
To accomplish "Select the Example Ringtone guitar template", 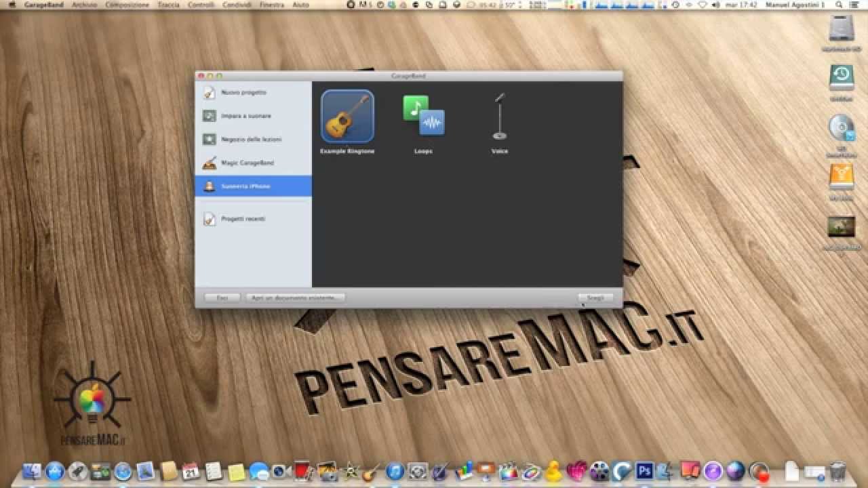I will point(347,117).
